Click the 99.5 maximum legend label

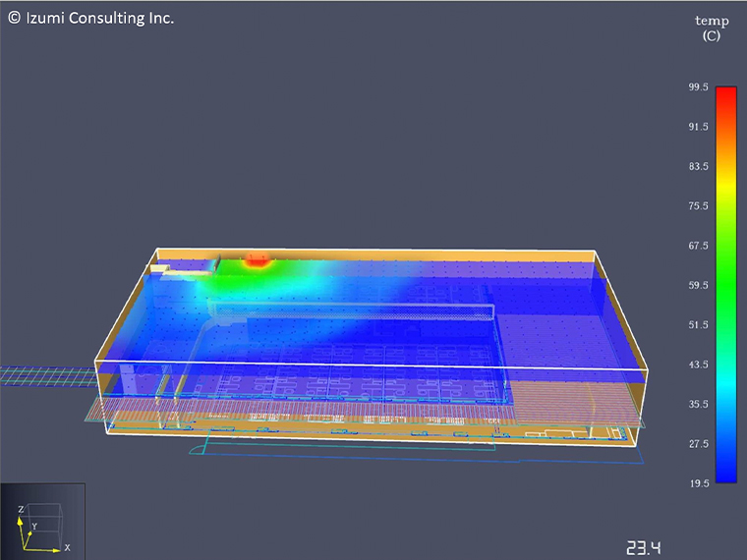[699, 87]
